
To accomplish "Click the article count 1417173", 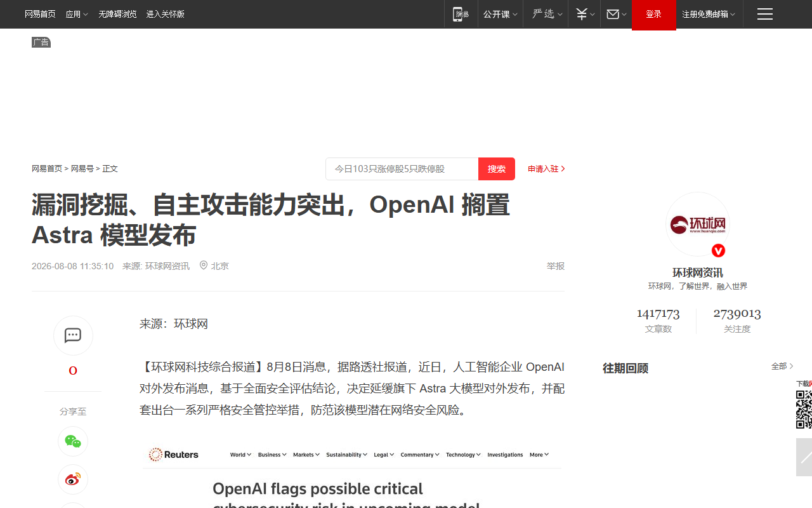I will point(658,314).
